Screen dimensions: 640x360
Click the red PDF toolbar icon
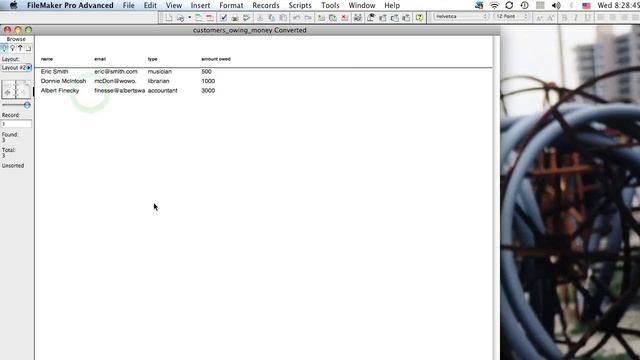coord(209,18)
